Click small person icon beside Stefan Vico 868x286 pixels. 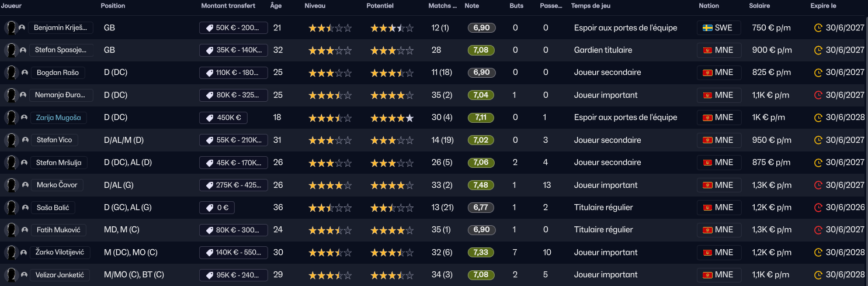[x=25, y=140]
